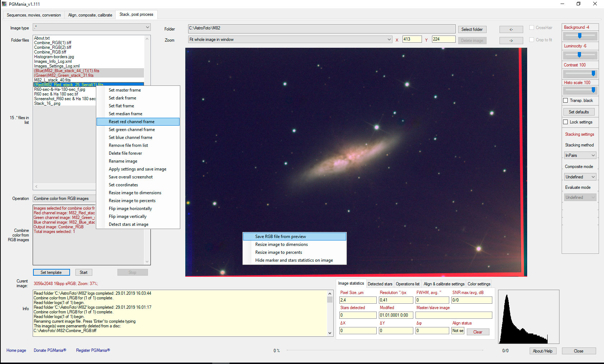The image size is (604, 364).
Task: Click the Set template button
Action: tap(51, 272)
